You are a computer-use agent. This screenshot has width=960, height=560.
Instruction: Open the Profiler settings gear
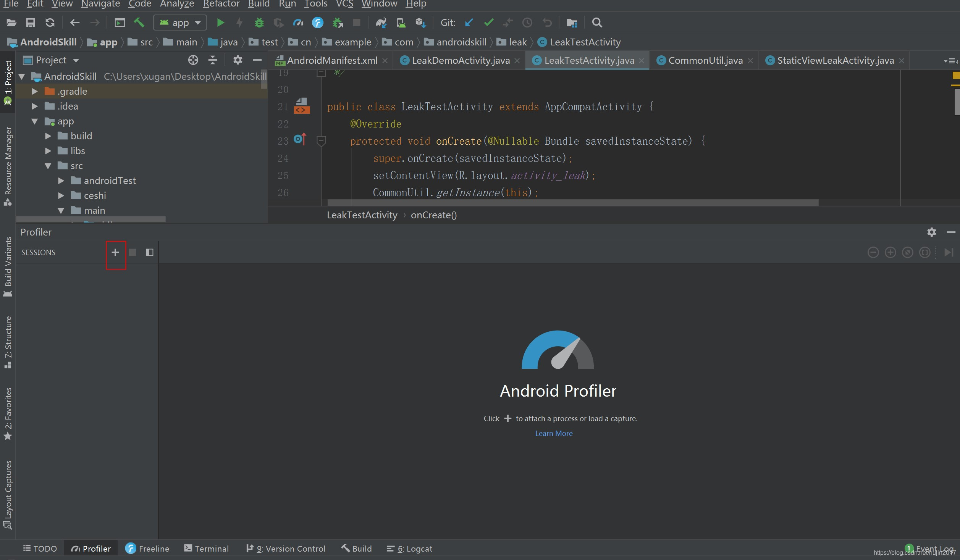pyautogui.click(x=931, y=232)
